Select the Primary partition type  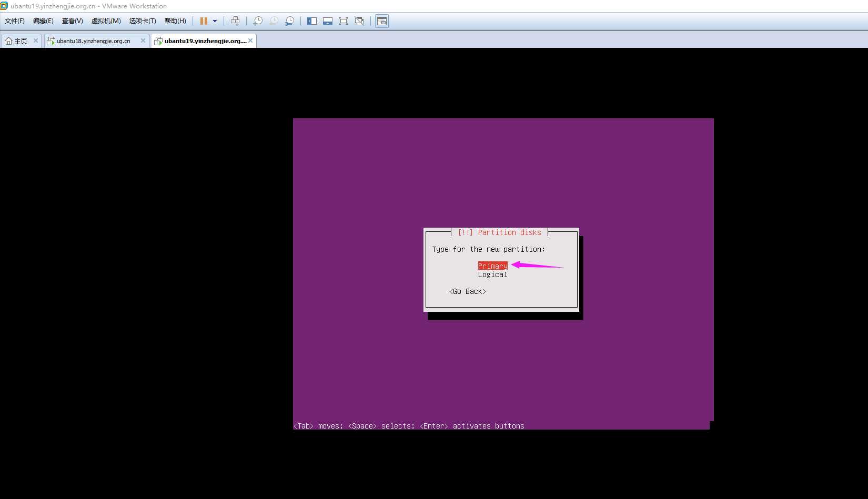tap(492, 266)
